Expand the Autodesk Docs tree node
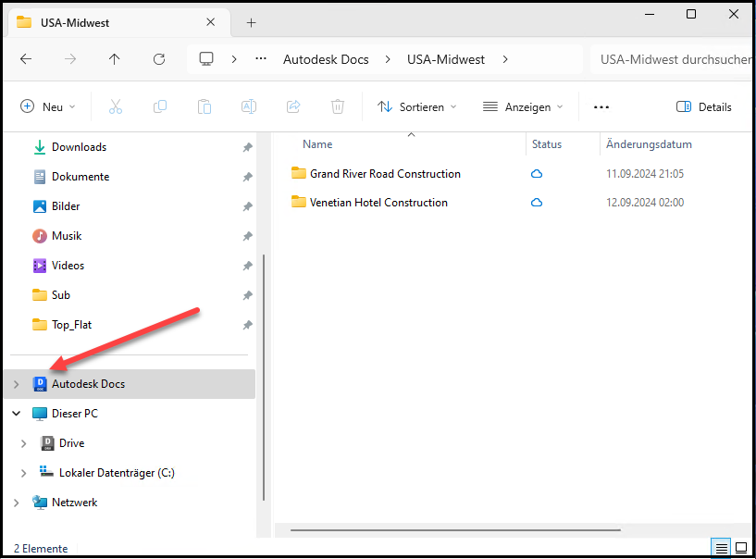756x559 pixels. pyautogui.click(x=17, y=384)
